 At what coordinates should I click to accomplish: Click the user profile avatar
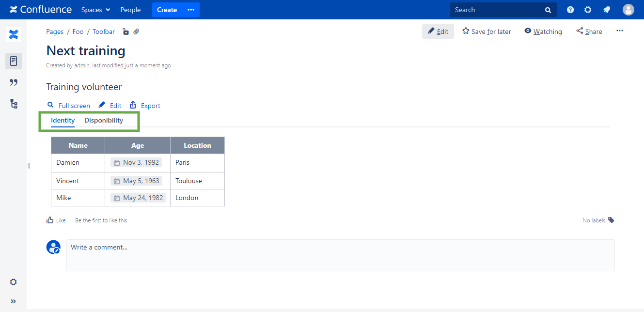pos(628,10)
